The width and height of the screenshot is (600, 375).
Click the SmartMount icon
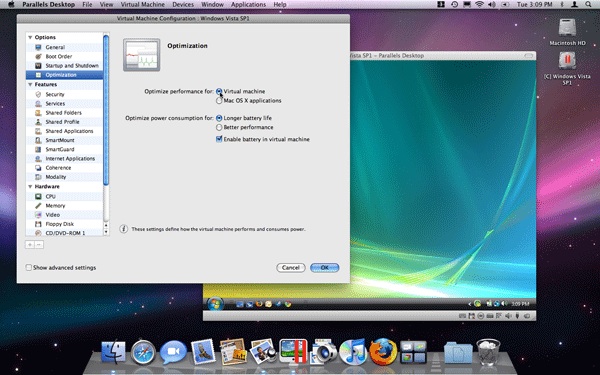coord(38,140)
